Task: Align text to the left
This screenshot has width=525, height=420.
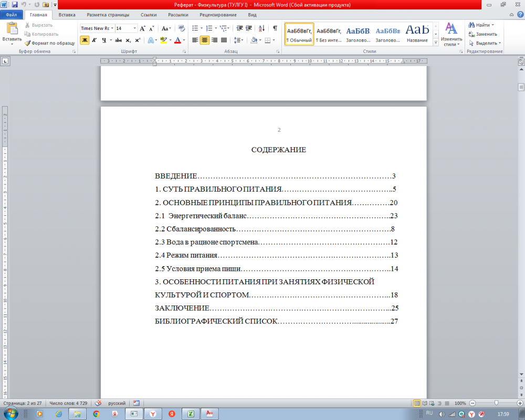Action: (195, 40)
